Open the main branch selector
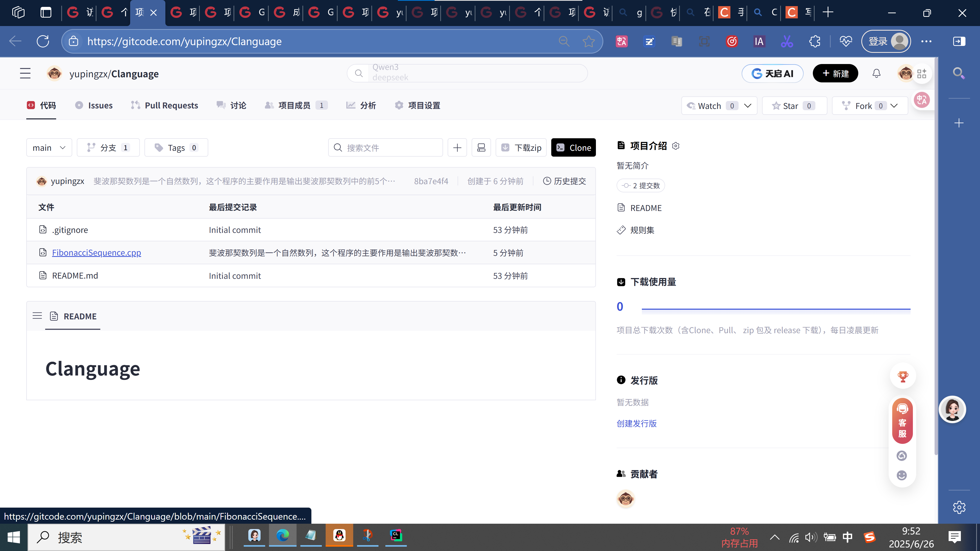This screenshot has height=551, width=980. 49,147
